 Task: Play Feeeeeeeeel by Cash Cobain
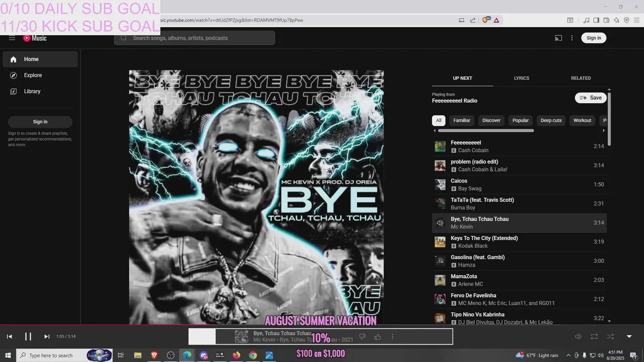pos(519,146)
